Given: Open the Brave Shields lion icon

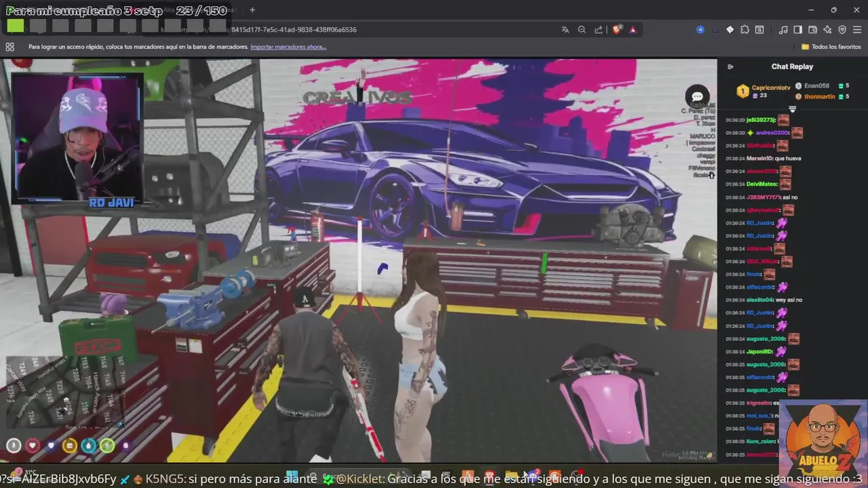Looking at the screenshot, I should (617, 30).
